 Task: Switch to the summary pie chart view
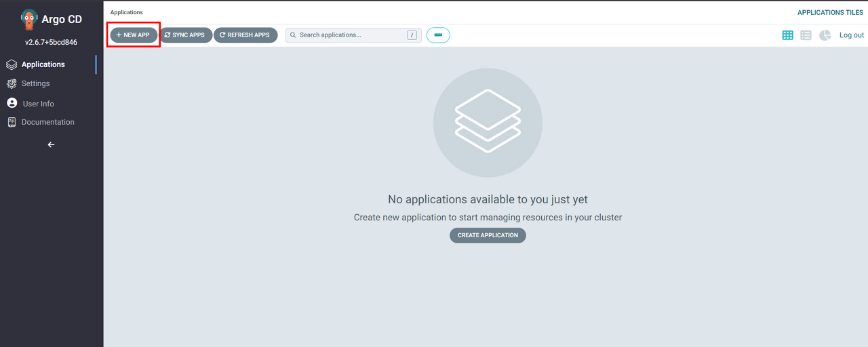click(825, 35)
